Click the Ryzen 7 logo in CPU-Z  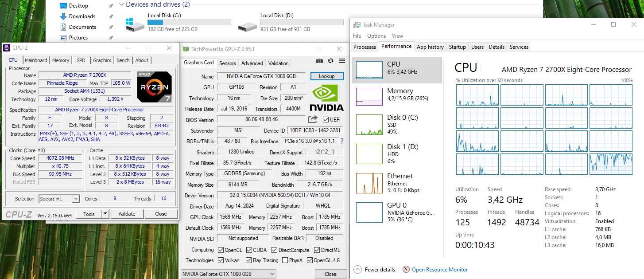(154, 87)
